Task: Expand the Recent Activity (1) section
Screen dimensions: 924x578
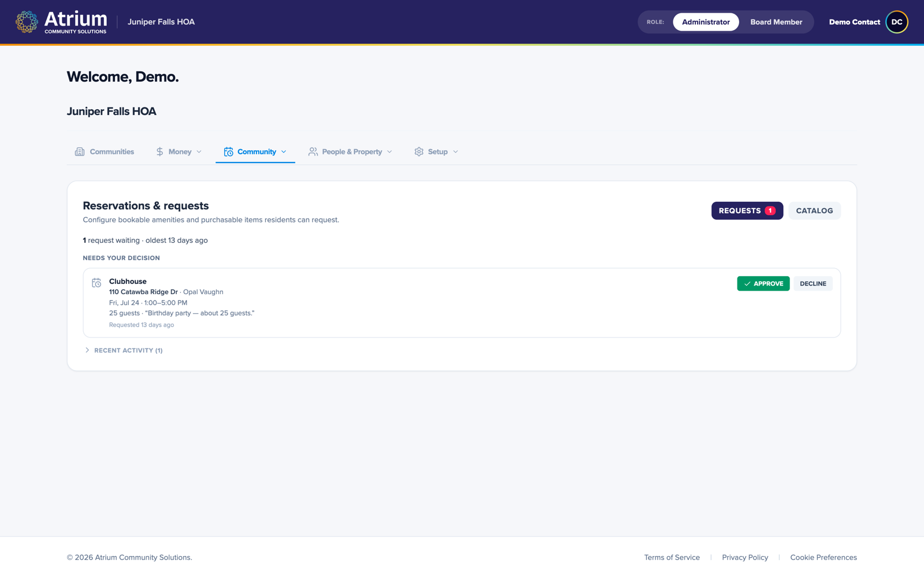Action: coord(123,350)
